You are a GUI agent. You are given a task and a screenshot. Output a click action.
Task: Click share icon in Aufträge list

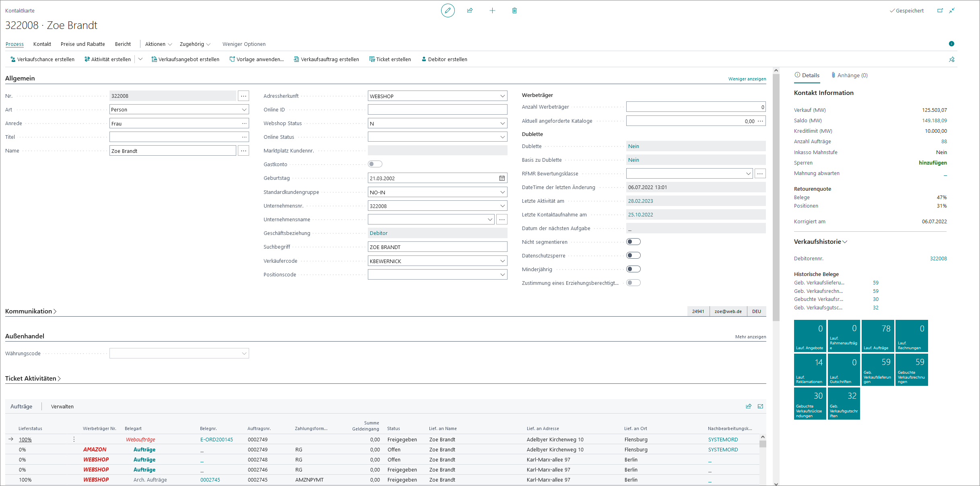point(749,406)
